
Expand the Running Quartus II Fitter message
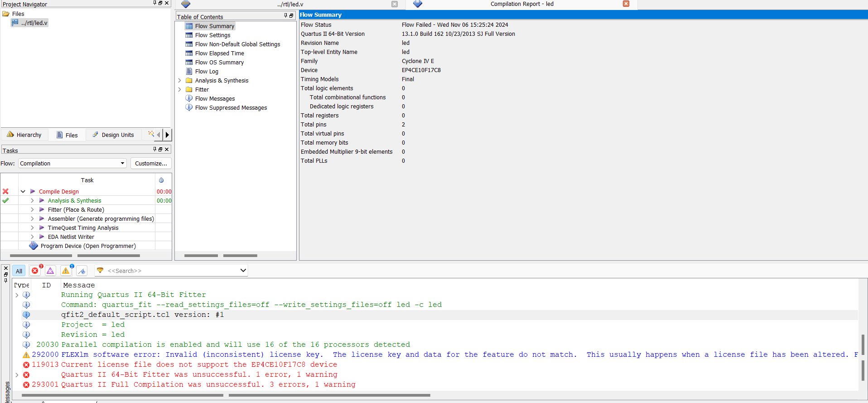[17, 295]
